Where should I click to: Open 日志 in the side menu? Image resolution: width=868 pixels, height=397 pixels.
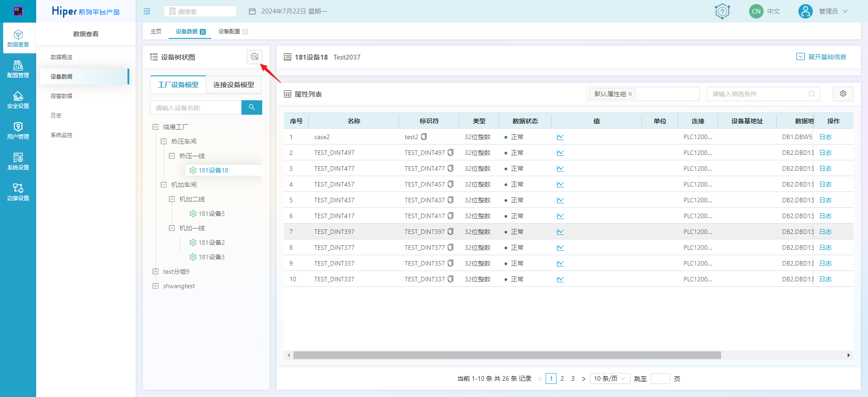click(56, 115)
